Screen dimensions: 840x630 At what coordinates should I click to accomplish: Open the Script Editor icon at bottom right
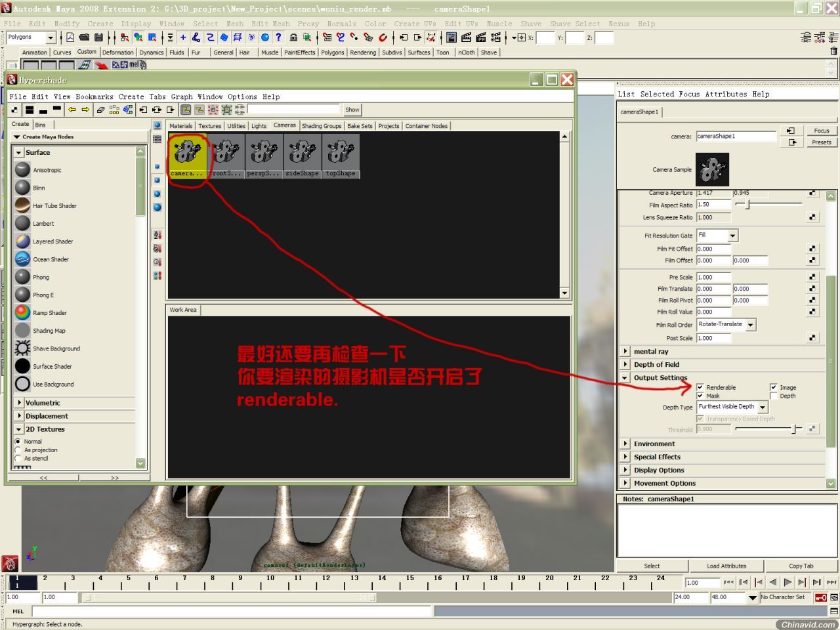click(x=834, y=611)
